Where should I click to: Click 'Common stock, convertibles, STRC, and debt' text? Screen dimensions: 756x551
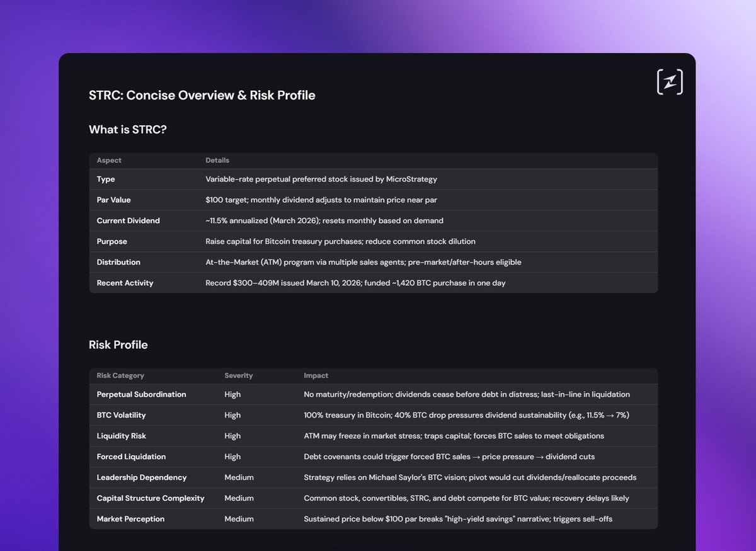pyautogui.click(x=466, y=499)
